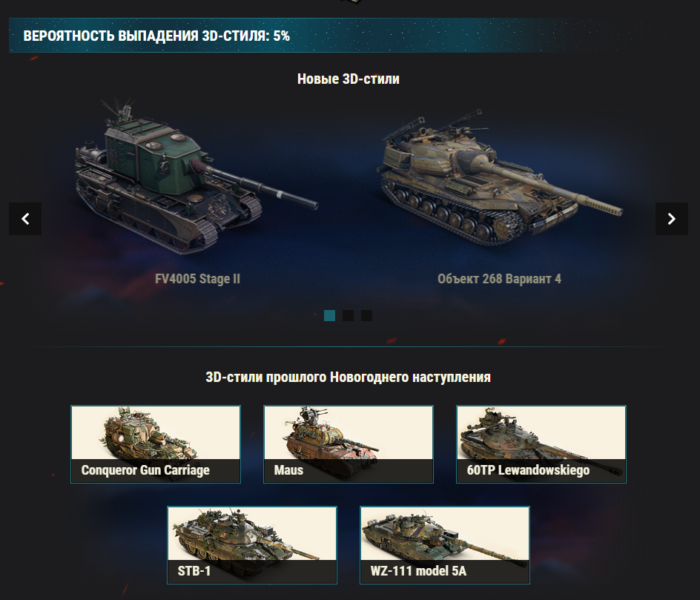
Task: Click the FV4005 Stage II tank image
Action: click(197, 177)
